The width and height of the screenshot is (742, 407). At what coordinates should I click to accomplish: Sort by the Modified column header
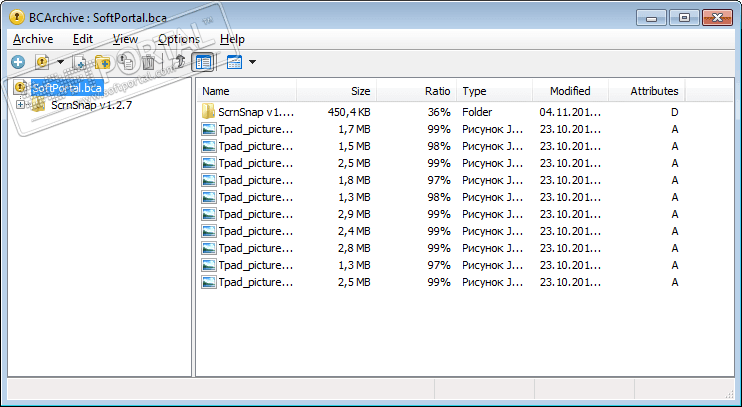click(x=570, y=91)
